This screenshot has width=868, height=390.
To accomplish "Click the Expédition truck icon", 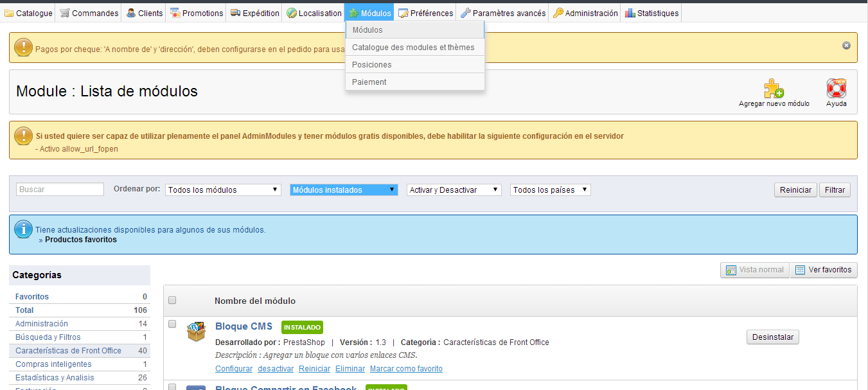I will pyautogui.click(x=235, y=13).
